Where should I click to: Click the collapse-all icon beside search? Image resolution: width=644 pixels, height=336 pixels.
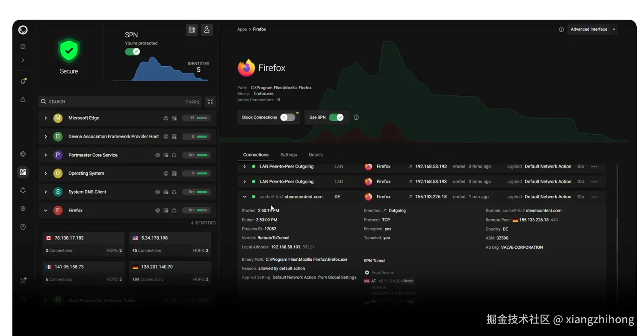210,102
